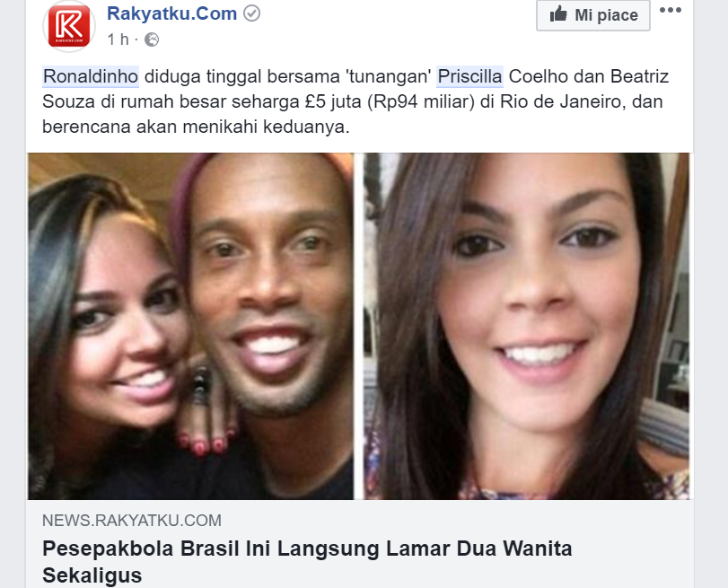Click the word Sekaligus in the headline
The image size is (728, 588).
tap(92, 575)
